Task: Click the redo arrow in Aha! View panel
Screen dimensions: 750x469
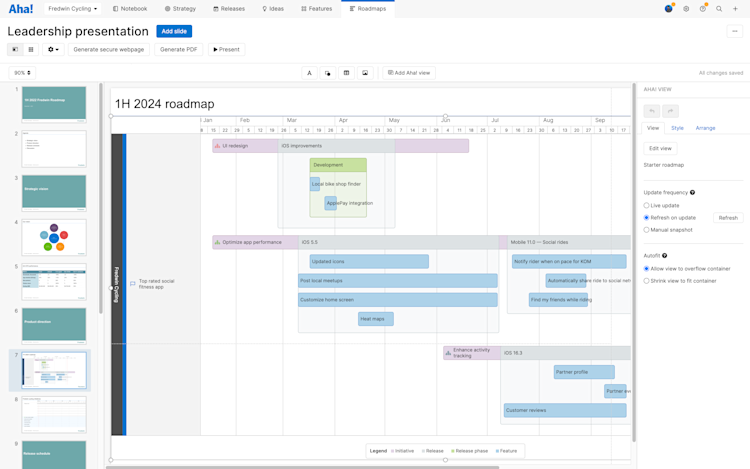Action: tap(671, 111)
